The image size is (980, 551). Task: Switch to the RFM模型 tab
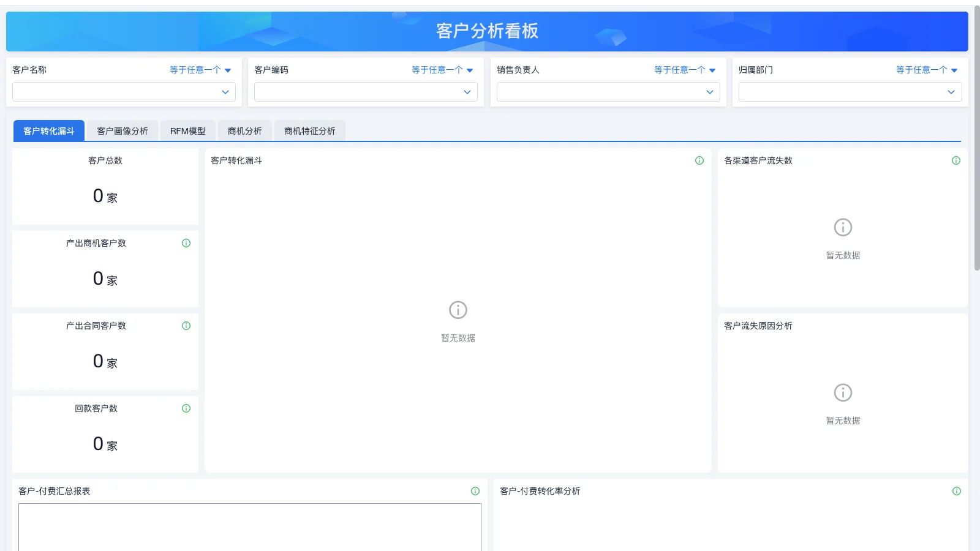187,130
